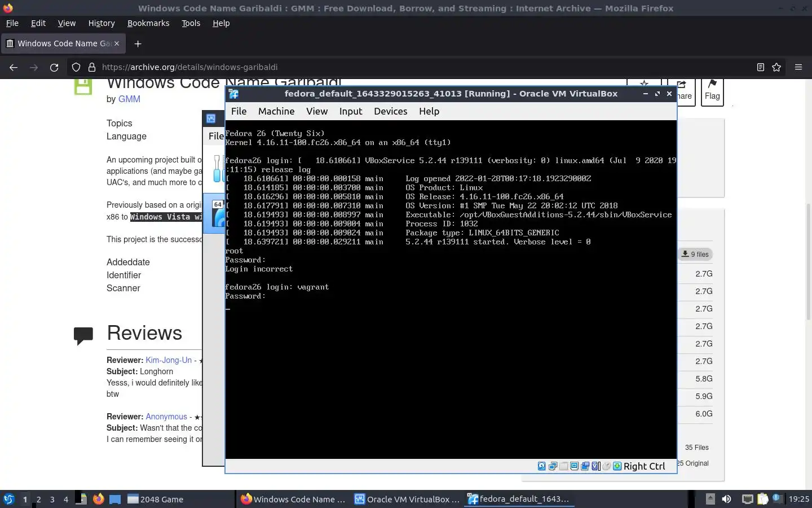The image size is (812, 508).
Task: Select the Windows Code Name Garibaldi browser tab
Action: pos(62,43)
